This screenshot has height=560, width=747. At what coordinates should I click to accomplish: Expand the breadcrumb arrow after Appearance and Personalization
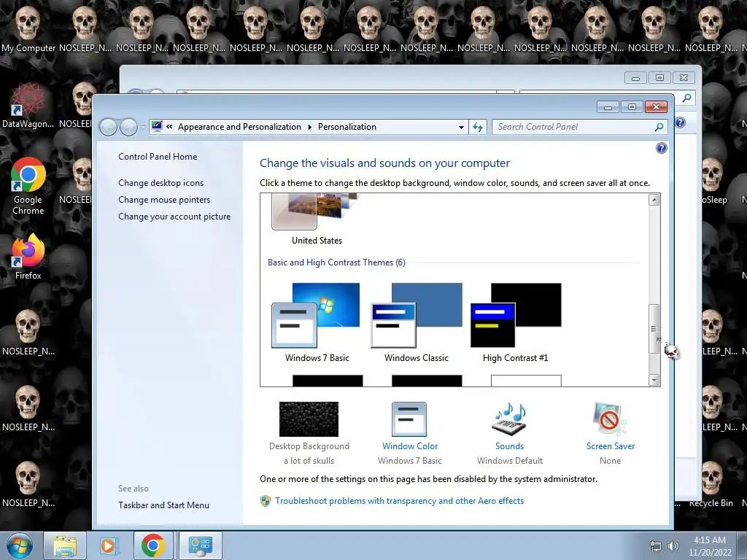[309, 127]
